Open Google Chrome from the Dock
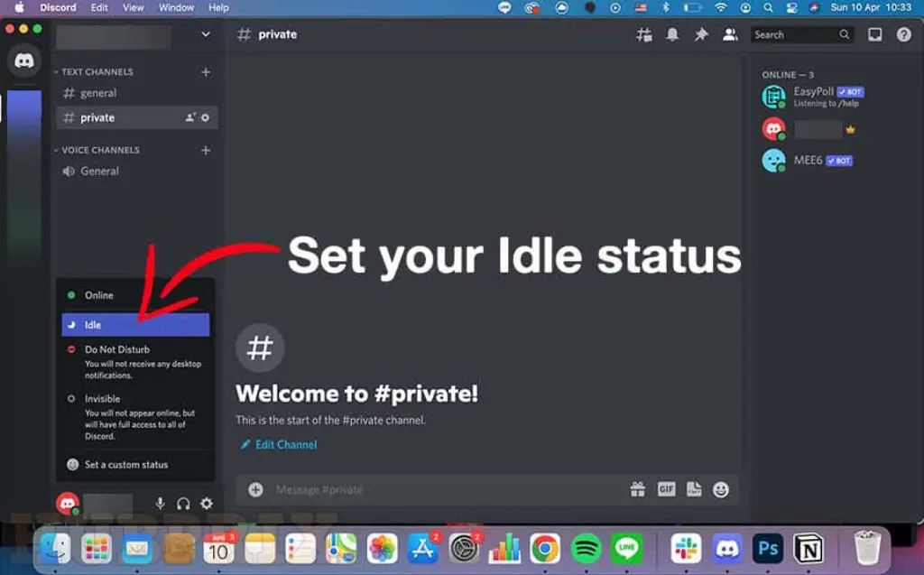Screen dimensions: 924x575 pos(545,549)
